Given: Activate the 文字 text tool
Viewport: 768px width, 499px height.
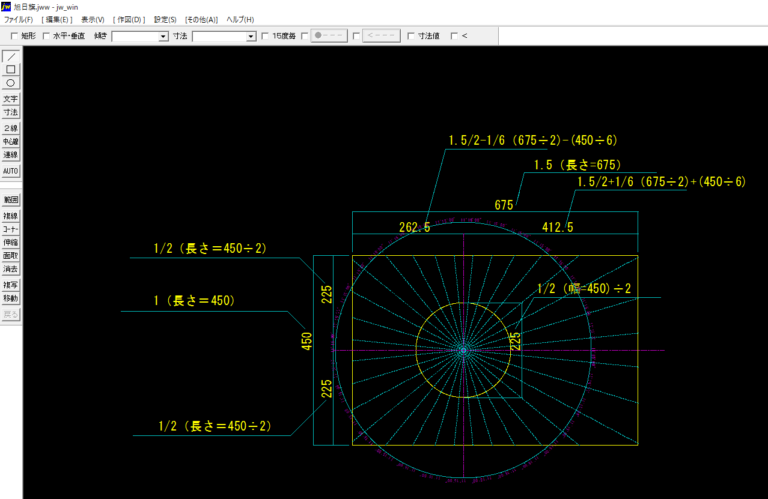Looking at the screenshot, I should pos(10,100).
